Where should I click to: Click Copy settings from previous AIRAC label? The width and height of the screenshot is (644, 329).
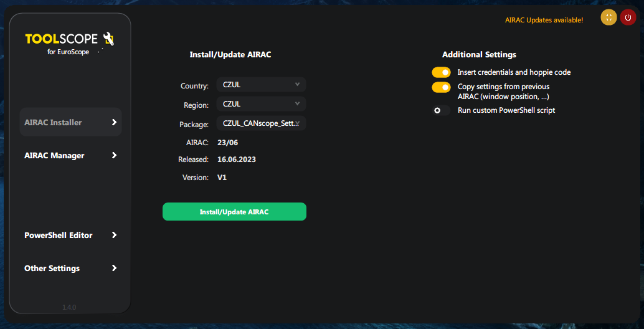[x=503, y=92]
